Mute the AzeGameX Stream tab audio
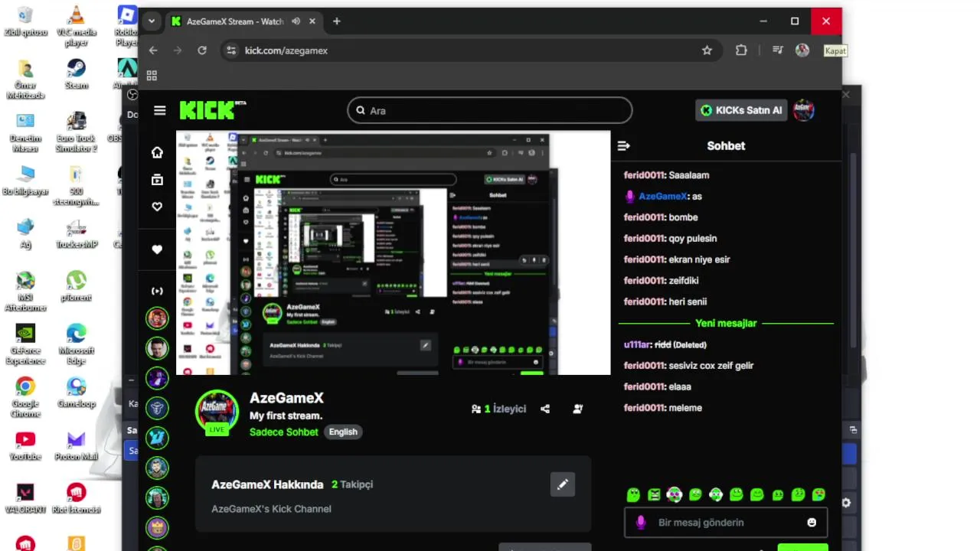The image size is (980, 551). point(296,21)
